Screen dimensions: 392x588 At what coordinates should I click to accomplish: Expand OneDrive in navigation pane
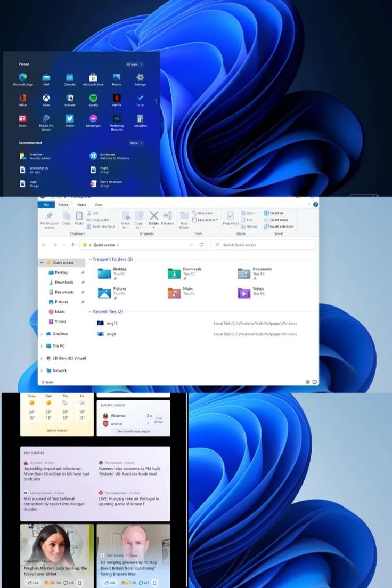[x=42, y=334]
